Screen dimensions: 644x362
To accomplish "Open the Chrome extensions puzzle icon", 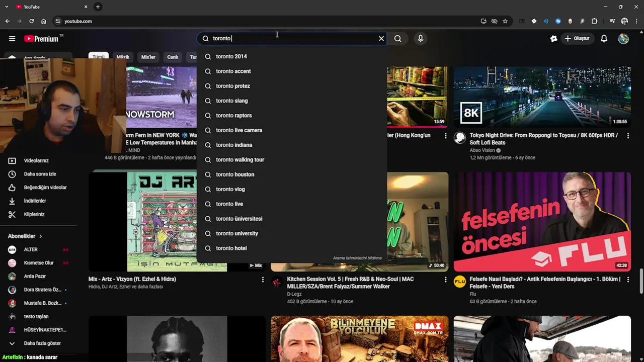I will 594,21.
